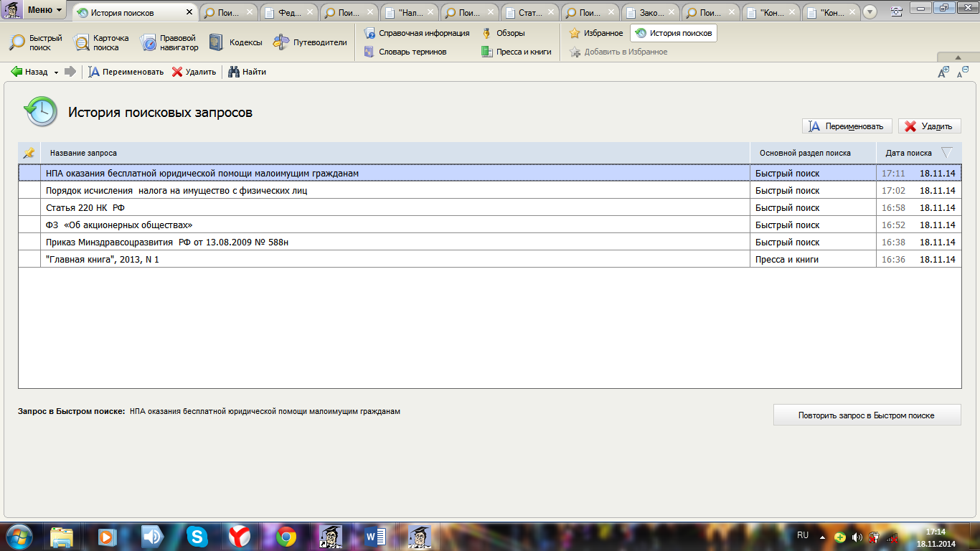Click the grey forward arrow
This screenshot has width=980, height=551.
[x=70, y=72]
